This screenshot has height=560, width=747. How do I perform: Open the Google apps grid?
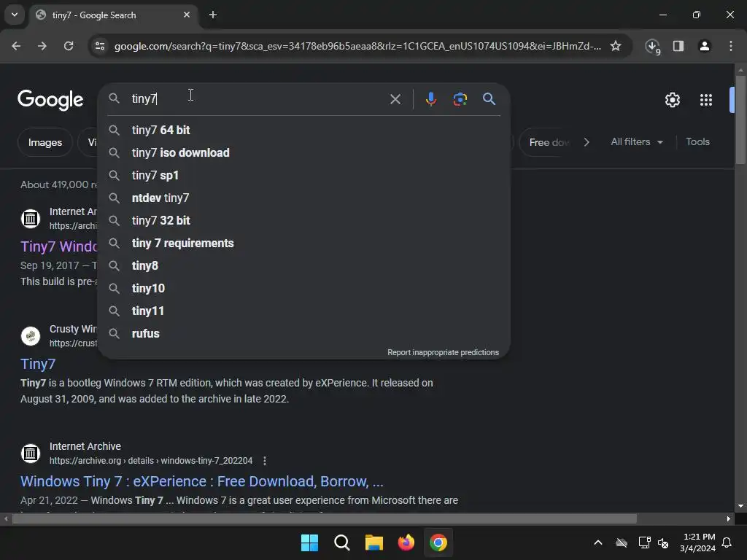click(705, 100)
